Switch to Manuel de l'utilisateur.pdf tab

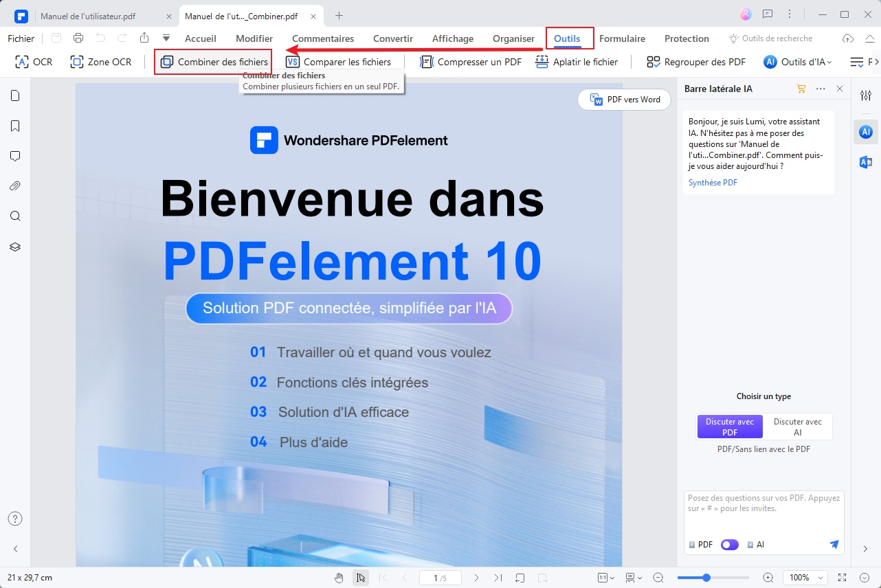(x=88, y=15)
